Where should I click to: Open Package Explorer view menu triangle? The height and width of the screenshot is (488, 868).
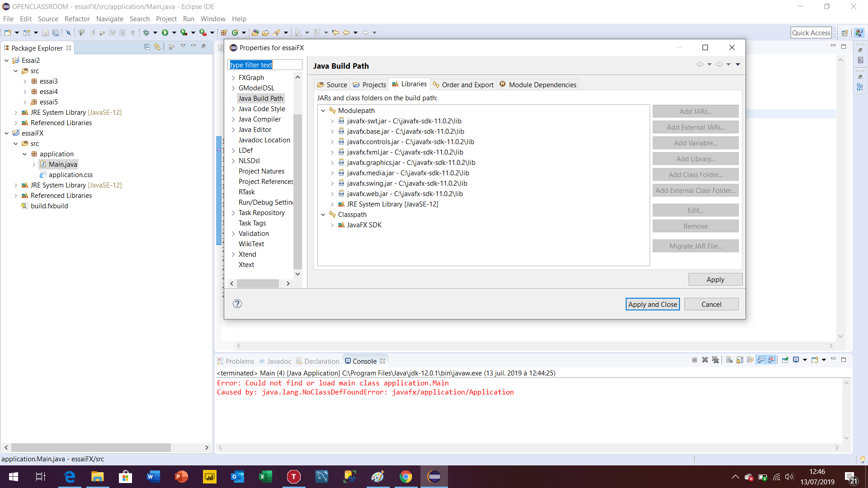point(183,46)
